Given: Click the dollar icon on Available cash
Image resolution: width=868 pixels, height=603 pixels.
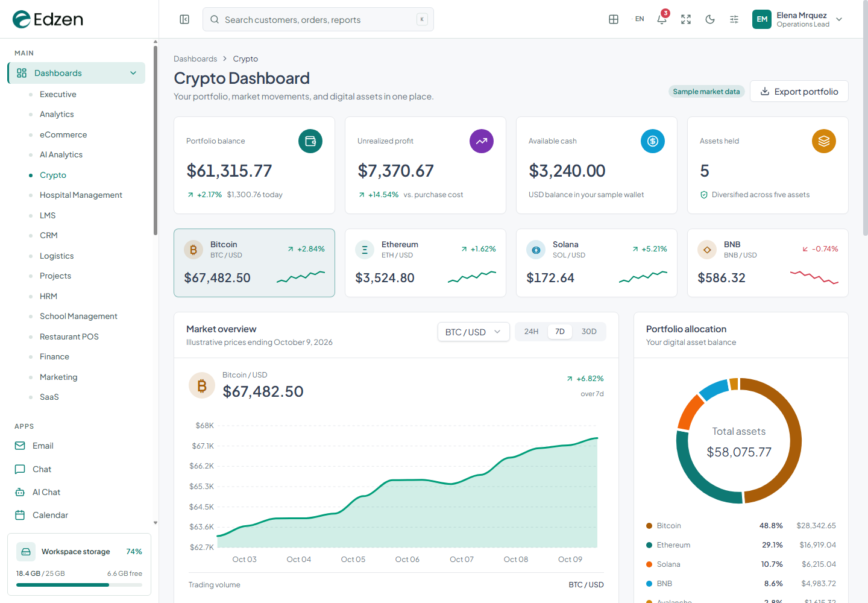Looking at the screenshot, I should coord(653,141).
